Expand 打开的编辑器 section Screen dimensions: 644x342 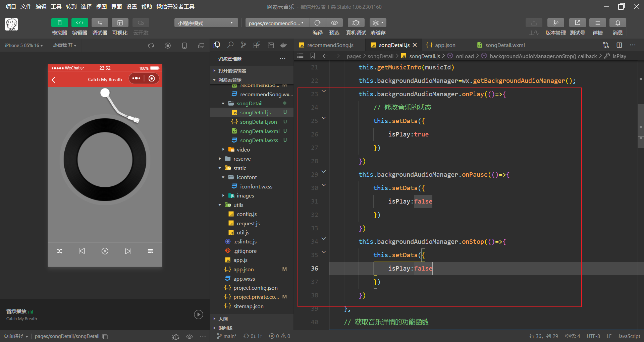click(252, 70)
